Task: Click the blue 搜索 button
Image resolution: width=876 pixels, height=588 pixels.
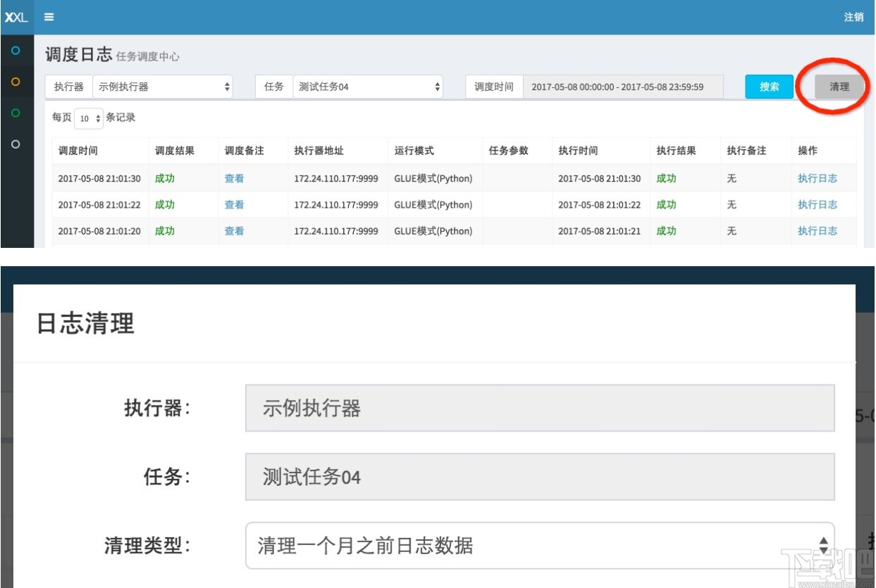Action: (x=770, y=87)
